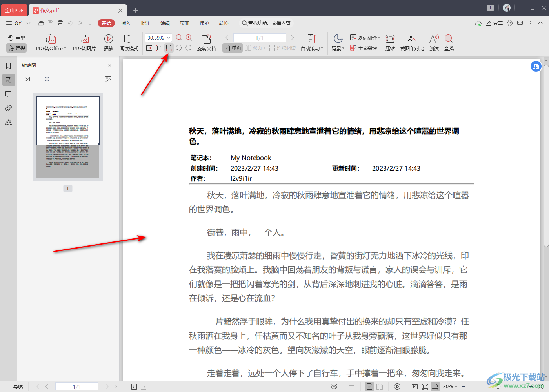
Task: Switch to 批注 tab
Action: click(x=145, y=23)
